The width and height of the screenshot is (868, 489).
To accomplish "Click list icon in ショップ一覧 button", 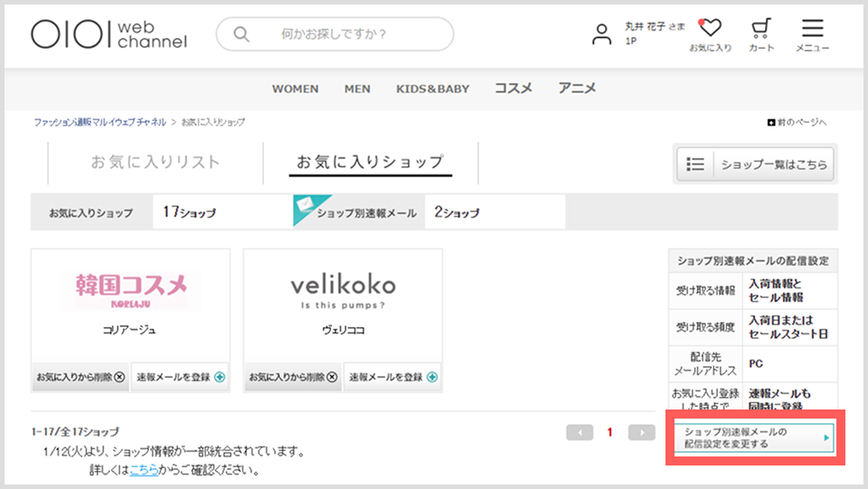I will click(695, 165).
